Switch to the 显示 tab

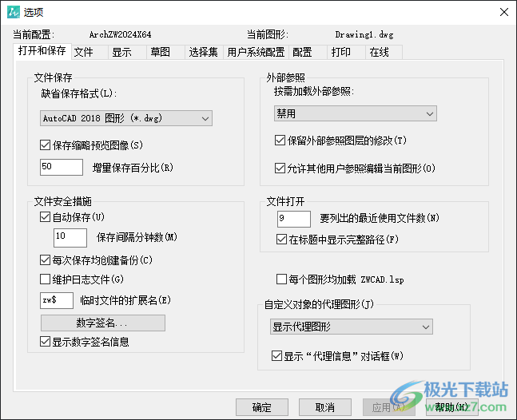(128, 53)
